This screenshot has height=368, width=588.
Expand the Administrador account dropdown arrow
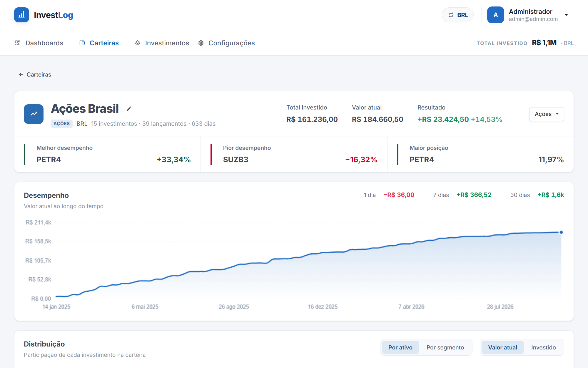coord(566,15)
